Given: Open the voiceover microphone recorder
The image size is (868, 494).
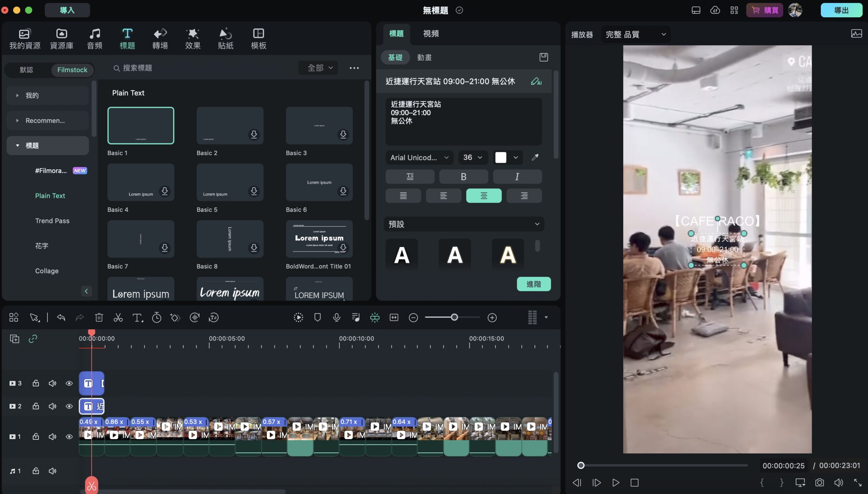Looking at the screenshot, I should (336, 317).
